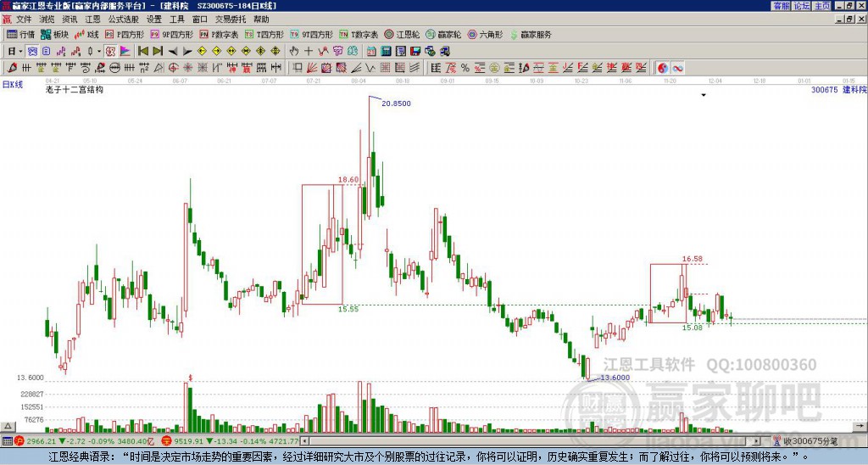868x465 pixels.
Task: Open the 资讯 menu
Action: pos(70,20)
